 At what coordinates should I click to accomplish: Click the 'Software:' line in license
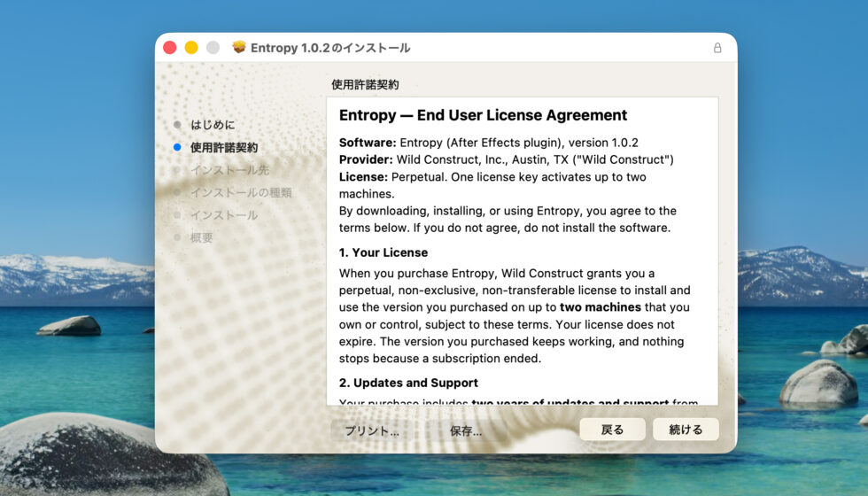coord(488,143)
